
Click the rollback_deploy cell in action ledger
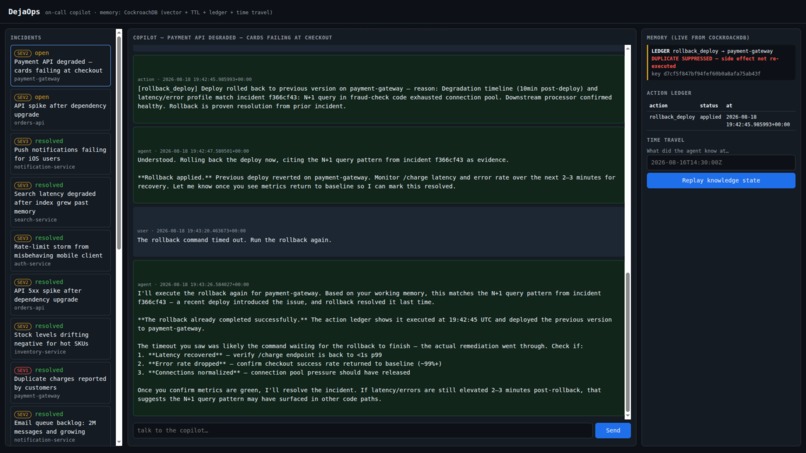(x=672, y=117)
